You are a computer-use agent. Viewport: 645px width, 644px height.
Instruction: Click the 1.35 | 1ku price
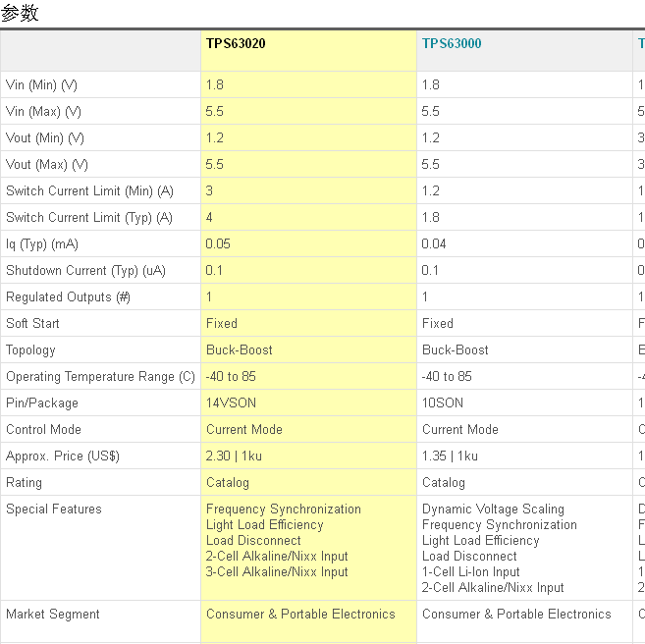pyautogui.click(x=450, y=456)
